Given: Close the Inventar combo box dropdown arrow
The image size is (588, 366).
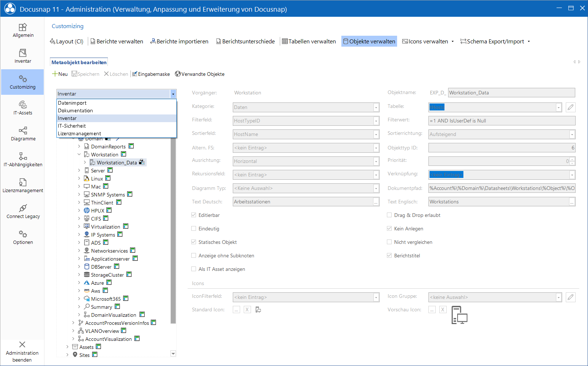Looking at the screenshot, I should [x=173, y=94].
